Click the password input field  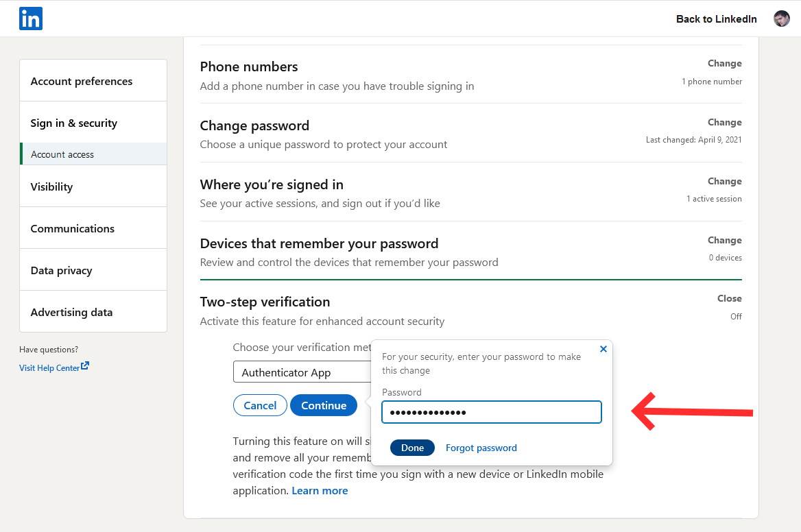(491, 412)
